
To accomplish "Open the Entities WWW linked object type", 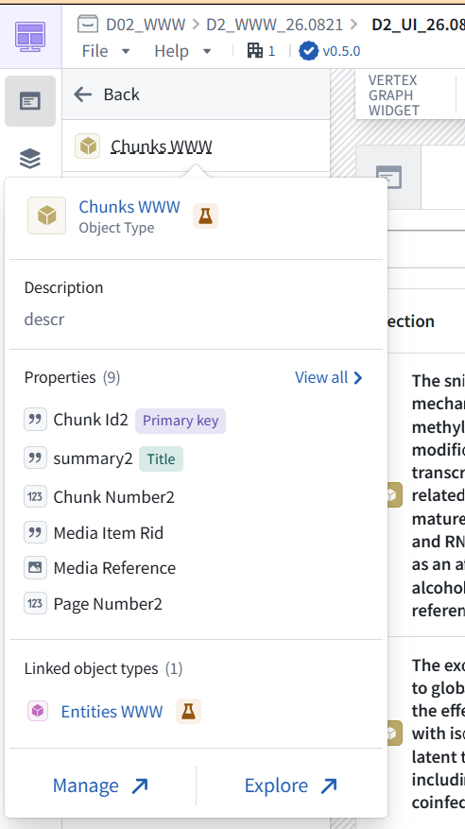I will pyautogui.click(x=112, y=711).
